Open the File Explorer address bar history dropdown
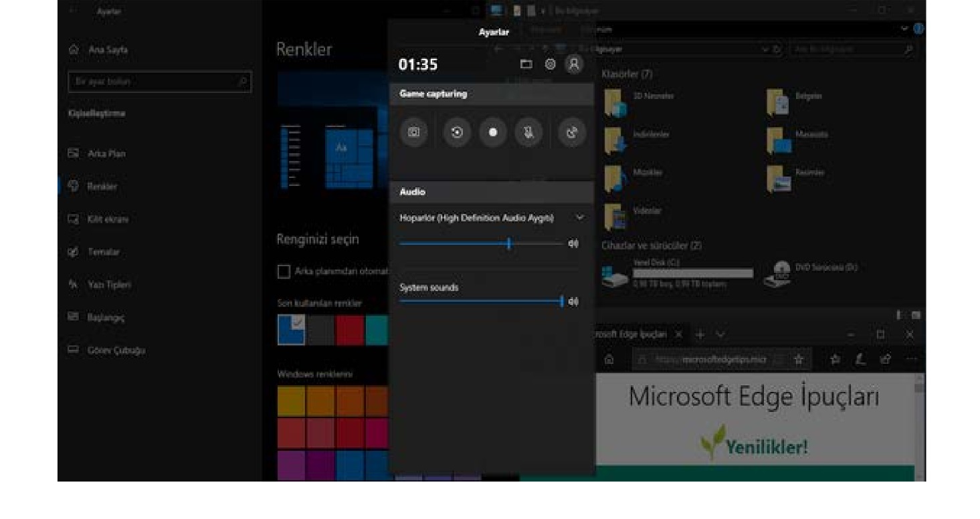This screenshot has height=519, width=980. click(x=765, y=49)
